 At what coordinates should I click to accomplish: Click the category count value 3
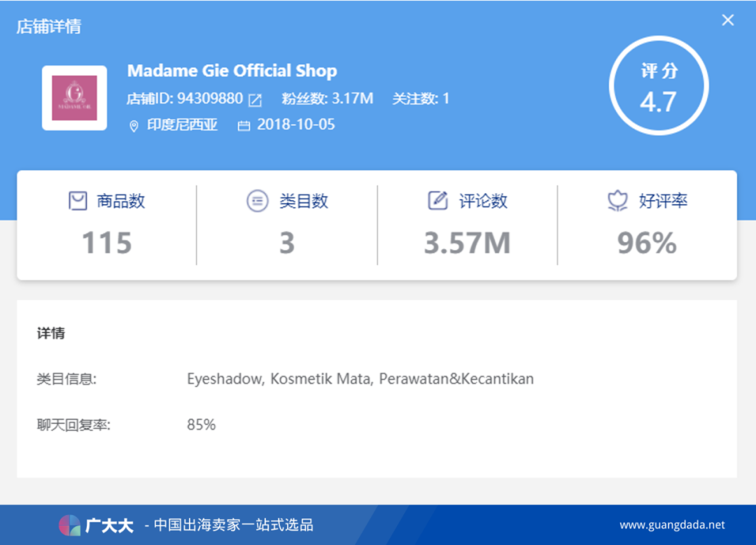click(x=287, y=242)
